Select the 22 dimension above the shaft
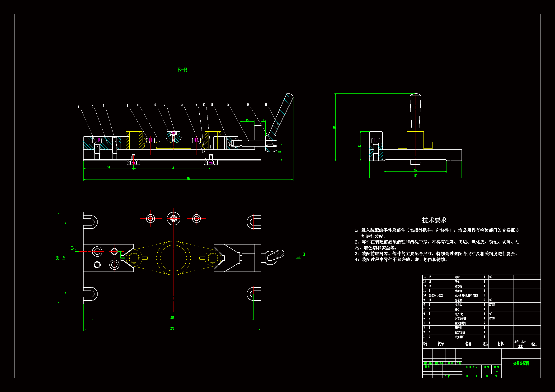The height and width of the screenshot is (392, 555). (x=247, y=120)
